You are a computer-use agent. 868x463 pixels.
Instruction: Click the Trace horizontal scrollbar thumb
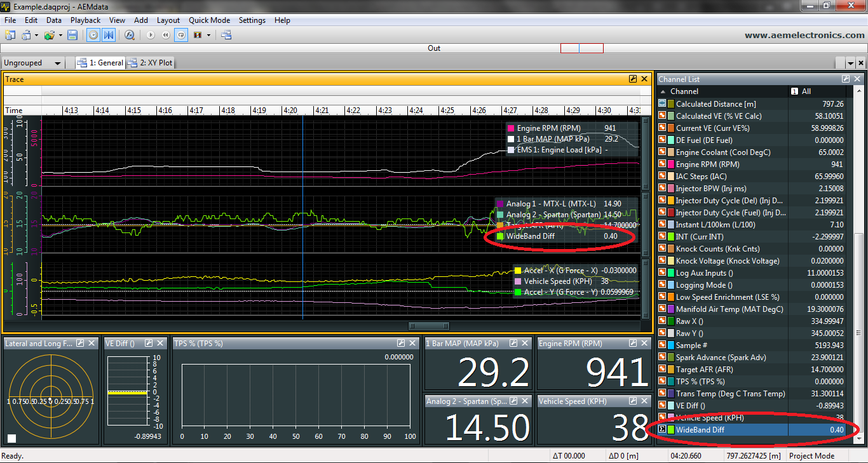tap(429, 326)
